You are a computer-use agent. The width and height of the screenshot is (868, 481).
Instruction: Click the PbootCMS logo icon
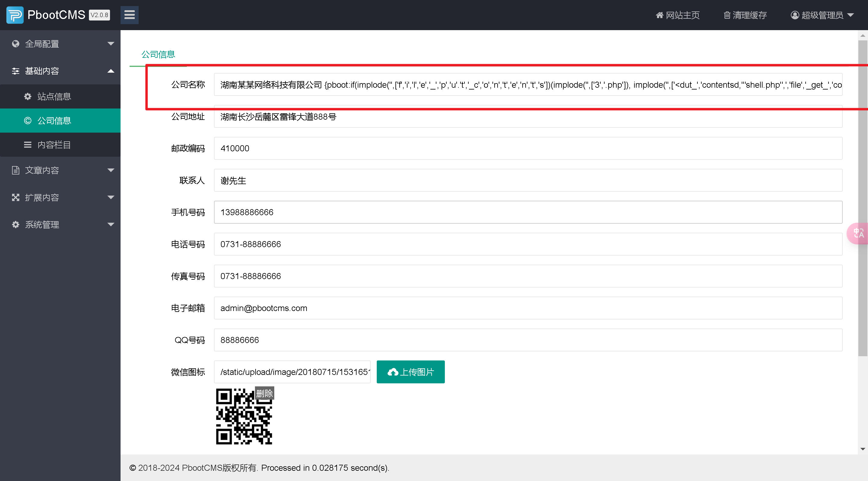(x=15, y=15)
